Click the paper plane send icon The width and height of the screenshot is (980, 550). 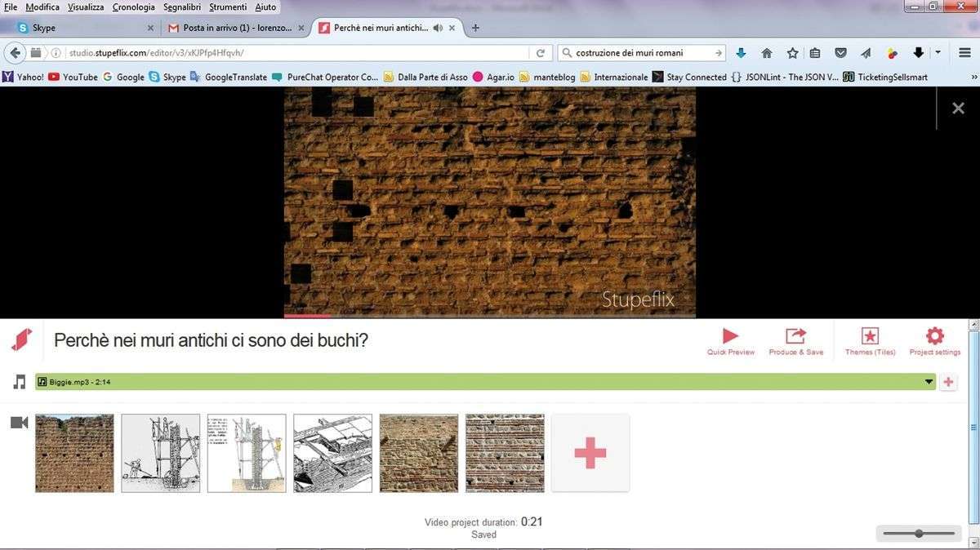[866, 53]
